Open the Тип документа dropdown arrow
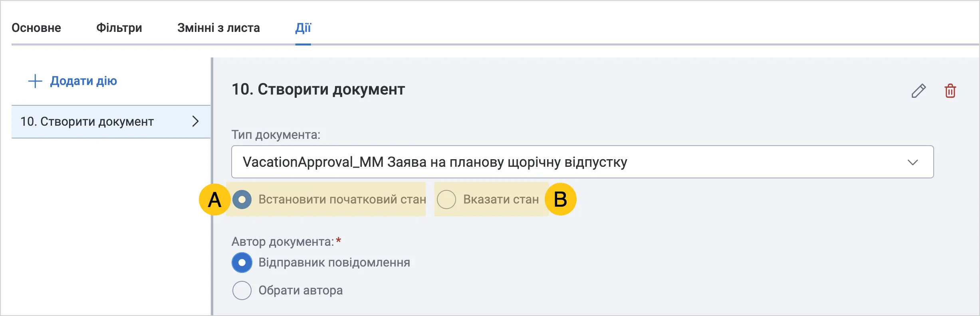This screenshot has width=980, height=316. (913, 162)
